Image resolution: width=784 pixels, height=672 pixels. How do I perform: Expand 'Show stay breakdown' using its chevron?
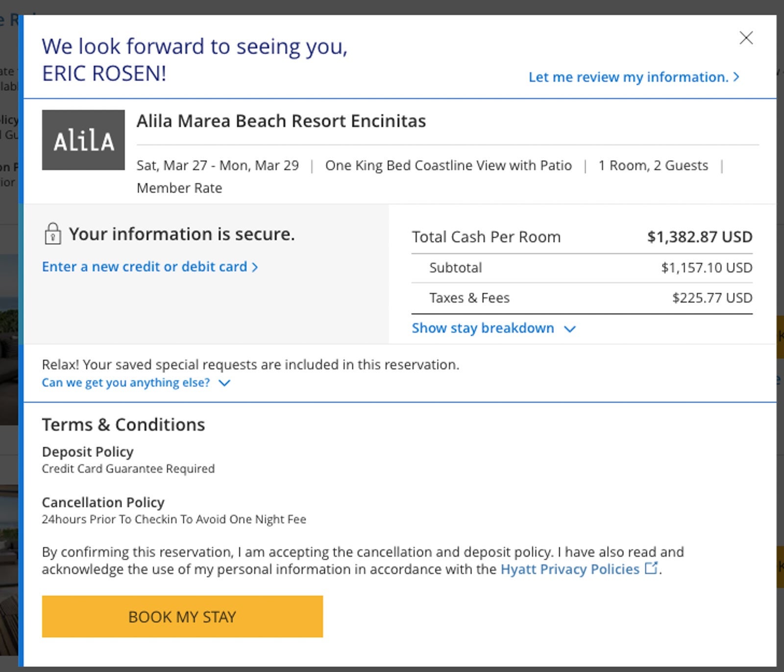point(569,328)
